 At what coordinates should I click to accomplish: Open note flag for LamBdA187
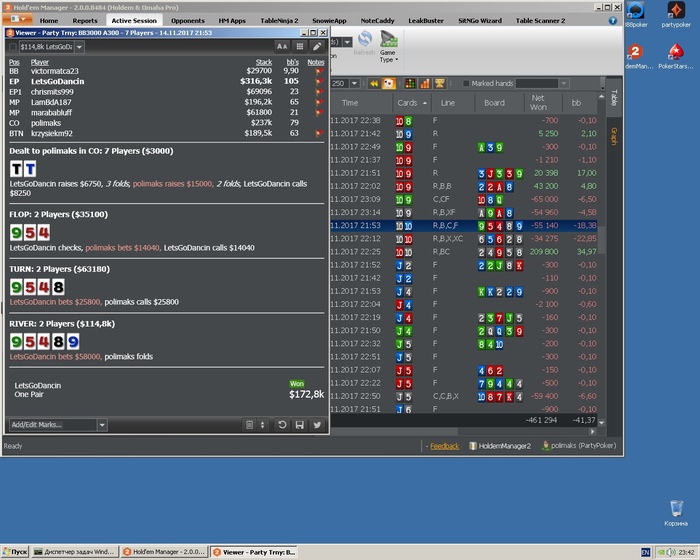tap(319, 102)
